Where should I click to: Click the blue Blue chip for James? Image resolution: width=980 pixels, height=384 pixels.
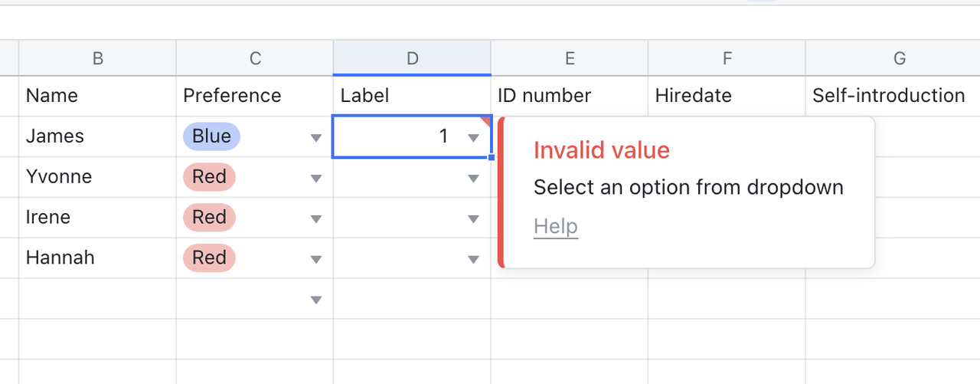pos(211,136)
